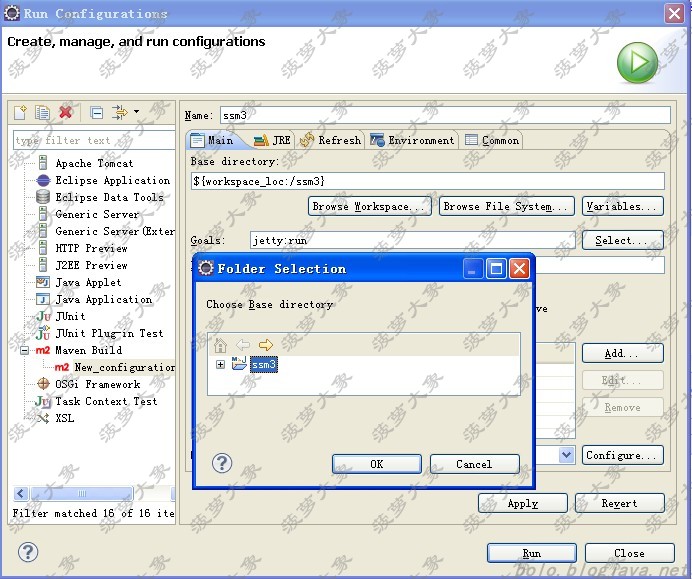Viewport: 692px width, 579px height.
Task: Click the Close button
Action: tap(630, 553)
